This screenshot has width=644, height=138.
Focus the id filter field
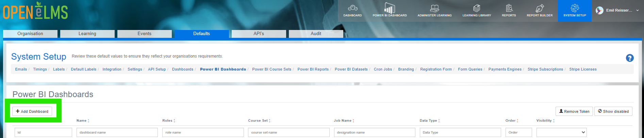coord(43,132)
